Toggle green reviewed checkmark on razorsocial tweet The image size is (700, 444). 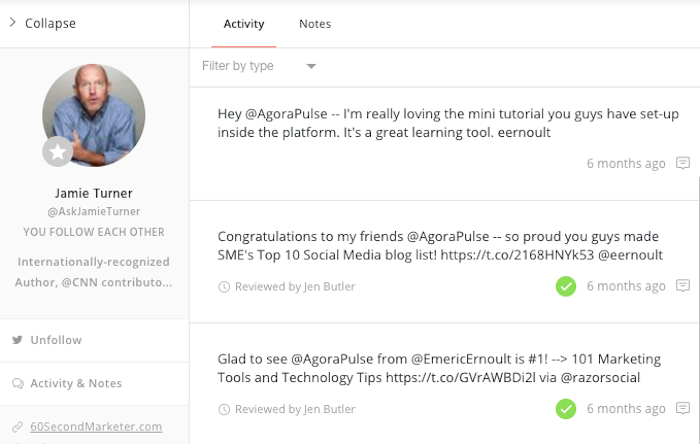[x=566, y=409]
